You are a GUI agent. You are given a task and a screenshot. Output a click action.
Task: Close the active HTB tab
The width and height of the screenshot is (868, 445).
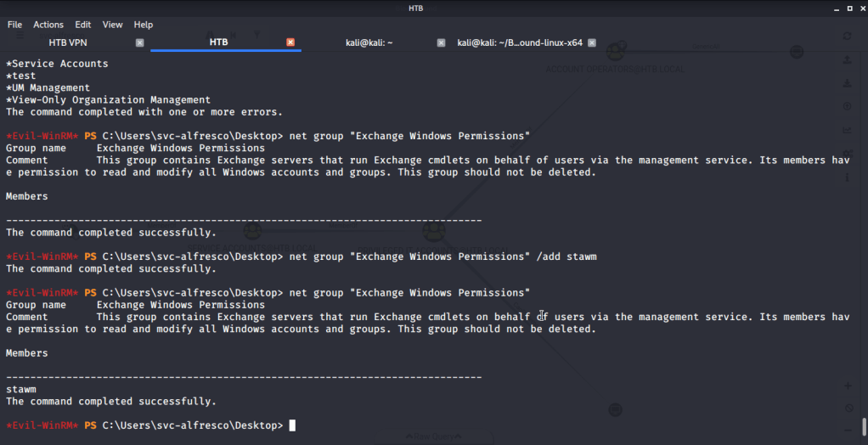290,42
